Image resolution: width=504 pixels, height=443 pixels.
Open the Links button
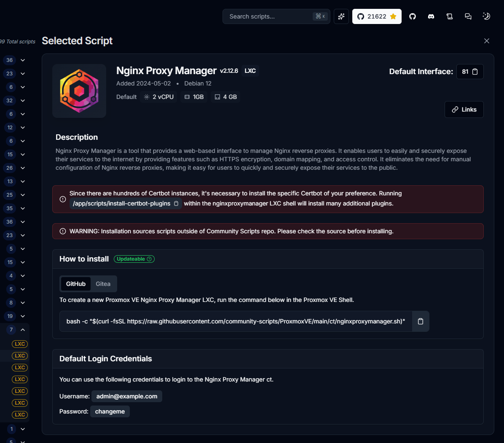point(464,109)
